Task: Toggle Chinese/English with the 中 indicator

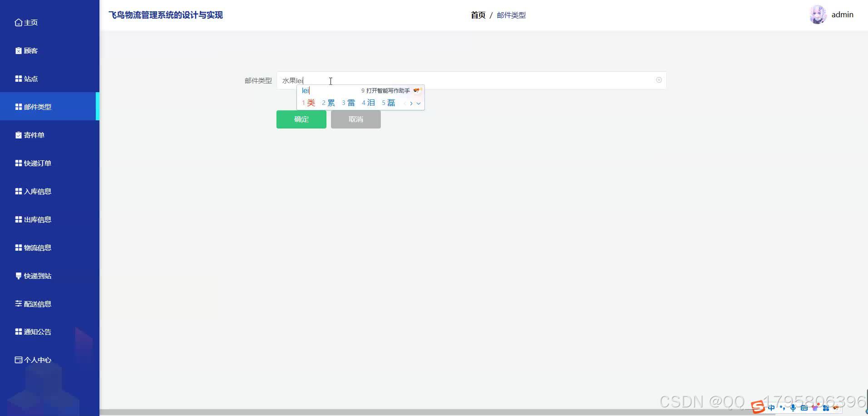Action: point(772,407)
